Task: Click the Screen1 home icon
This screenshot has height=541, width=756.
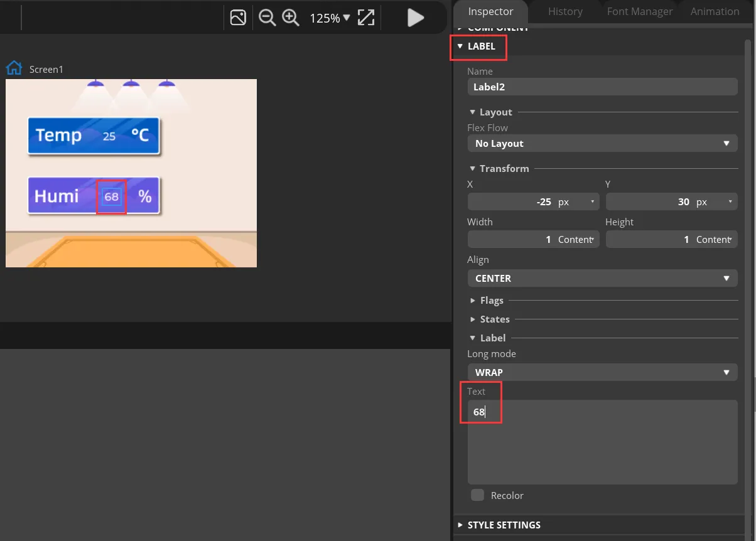Action: (x=14, y=68)
